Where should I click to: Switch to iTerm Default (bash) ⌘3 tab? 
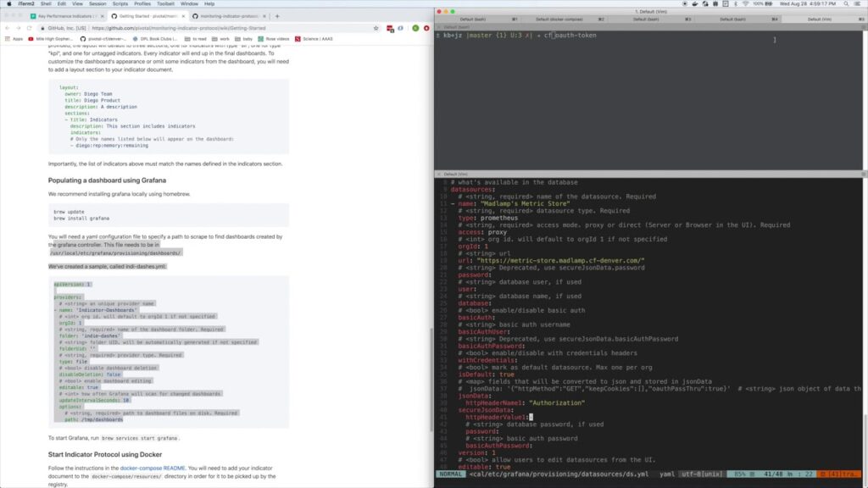tap(650, 19)
